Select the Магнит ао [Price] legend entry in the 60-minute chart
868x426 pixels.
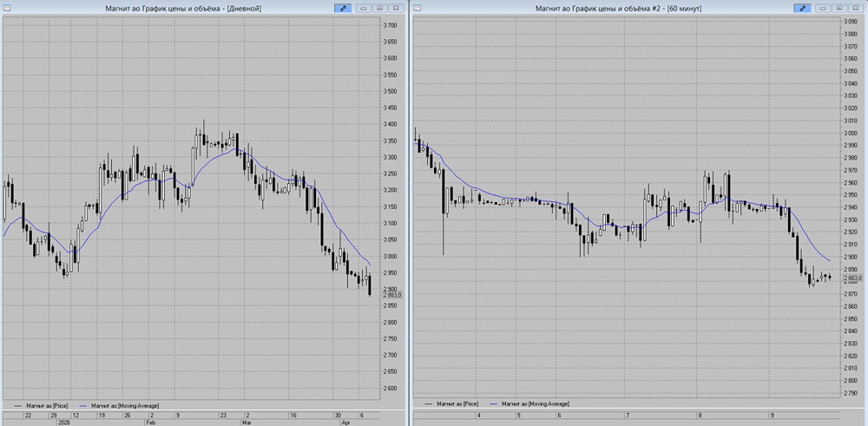(x=452, y=404)
